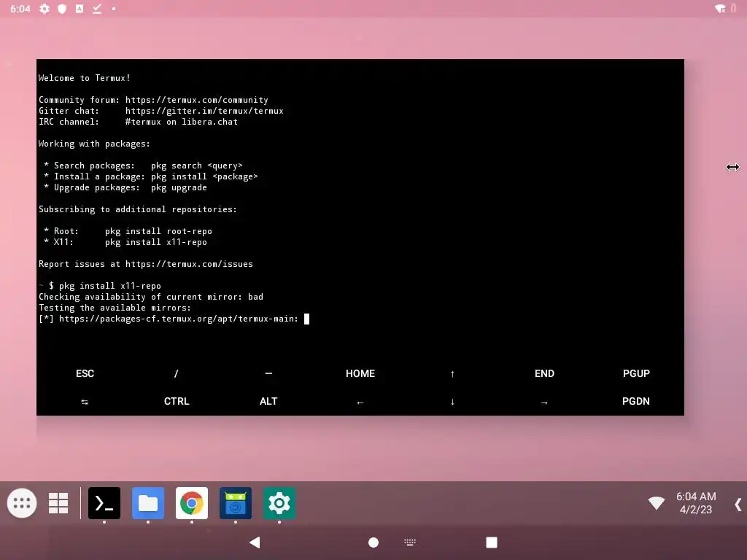The width and height of the screenshot is (747, 560).
Task: Open the F-Droid app icon
Action: 236,503
